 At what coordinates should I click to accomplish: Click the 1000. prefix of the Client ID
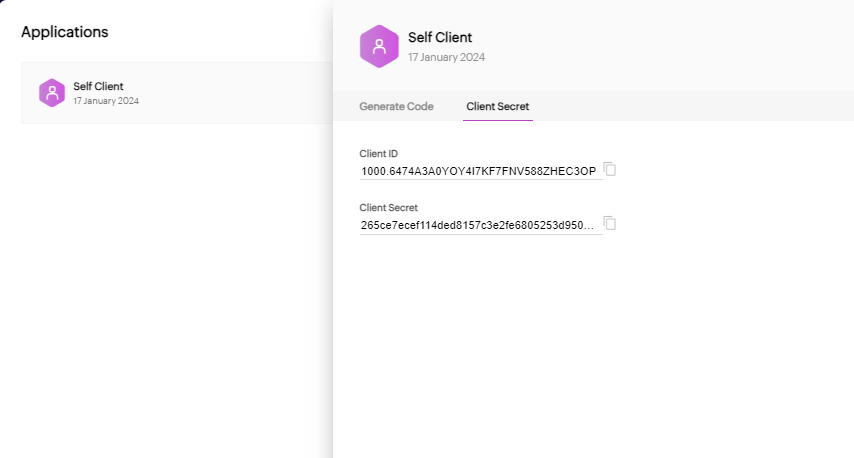[x=373, y=171]
